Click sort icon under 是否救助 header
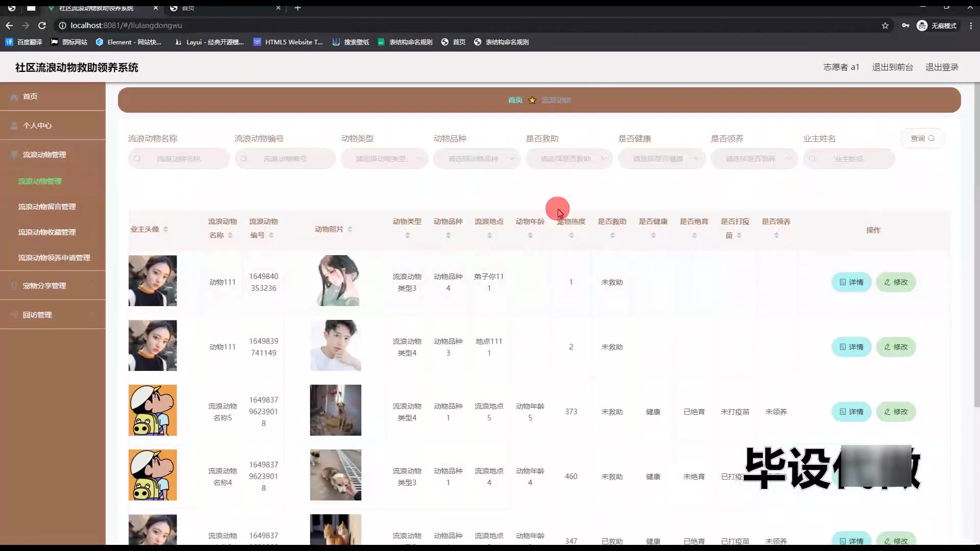980x551 pixels. point(612,235)
